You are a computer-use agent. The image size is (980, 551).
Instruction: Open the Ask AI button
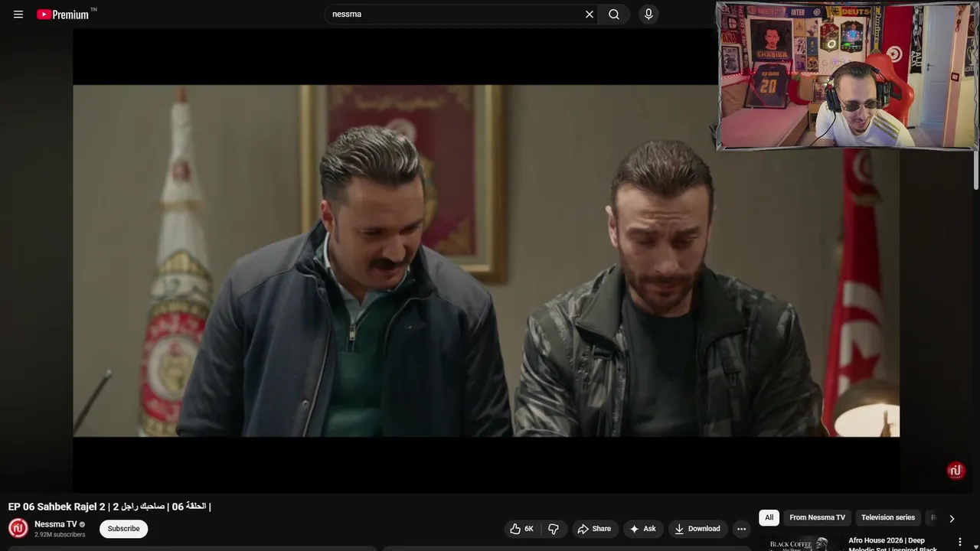tap(642, 529)
